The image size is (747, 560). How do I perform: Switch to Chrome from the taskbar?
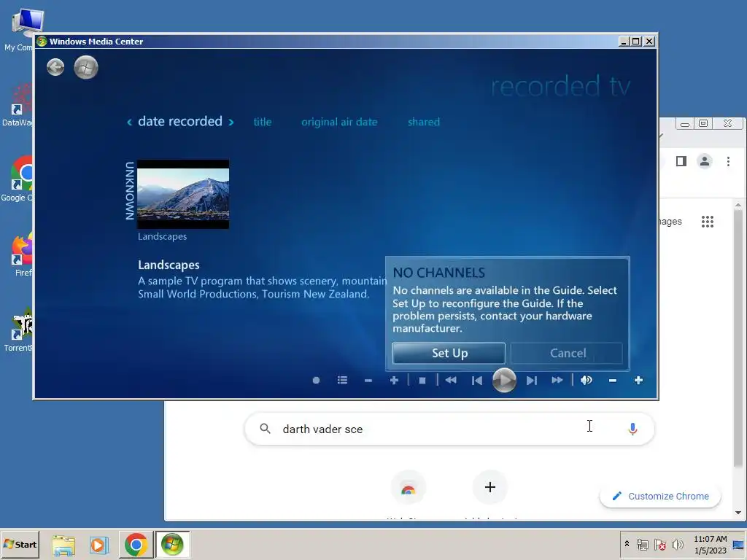(136, 545)
